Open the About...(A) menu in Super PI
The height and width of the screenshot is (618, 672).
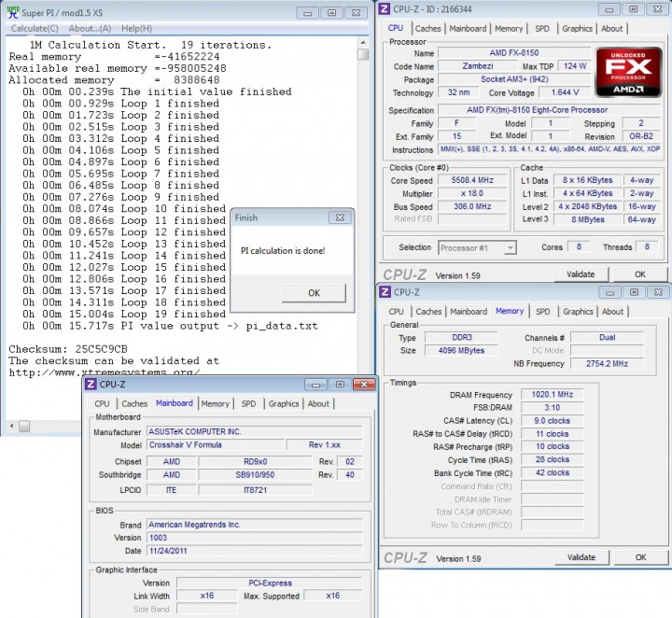click(x=90, y=28)
